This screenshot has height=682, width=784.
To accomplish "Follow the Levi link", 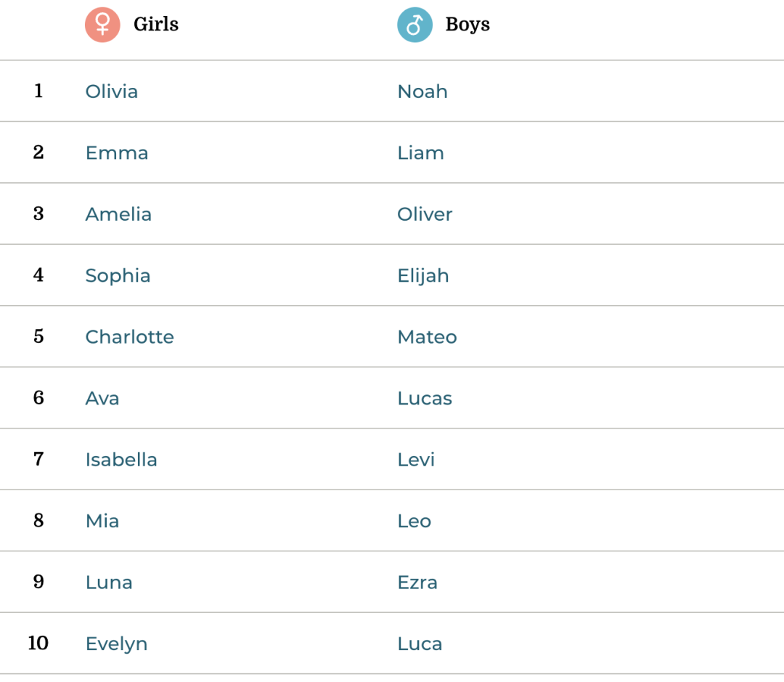I will pyautogui.click(x=416, y=460).
